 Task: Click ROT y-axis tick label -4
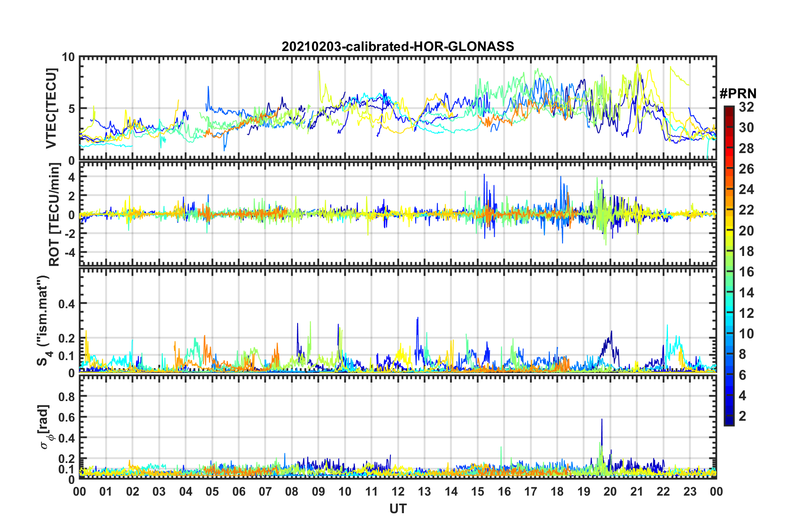[x=69, y=253]
